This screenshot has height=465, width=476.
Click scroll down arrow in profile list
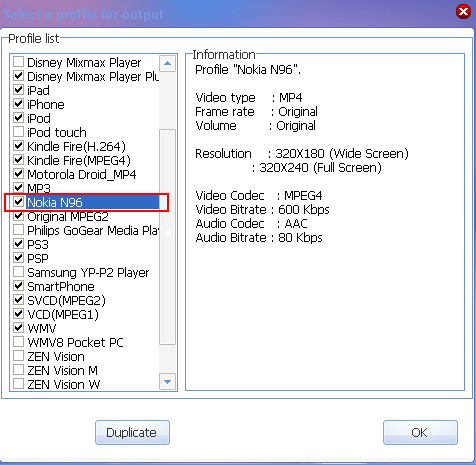click(167, 381)
